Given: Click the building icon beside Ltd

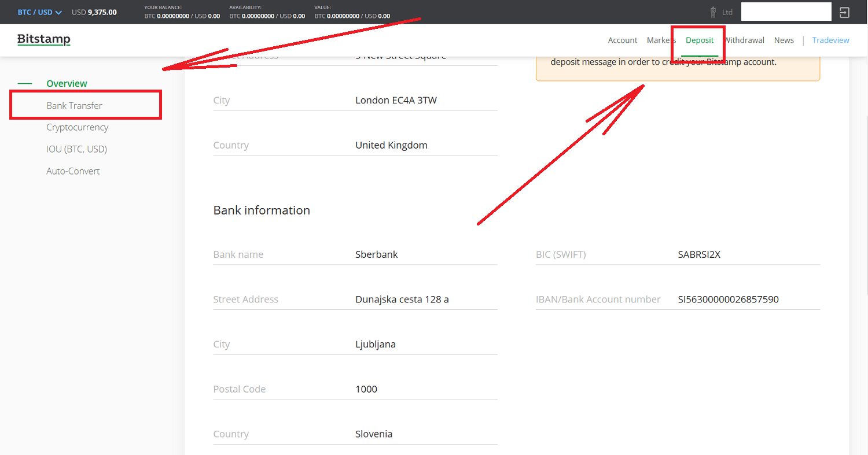Looking at the screenshot, I should point(713,12).
